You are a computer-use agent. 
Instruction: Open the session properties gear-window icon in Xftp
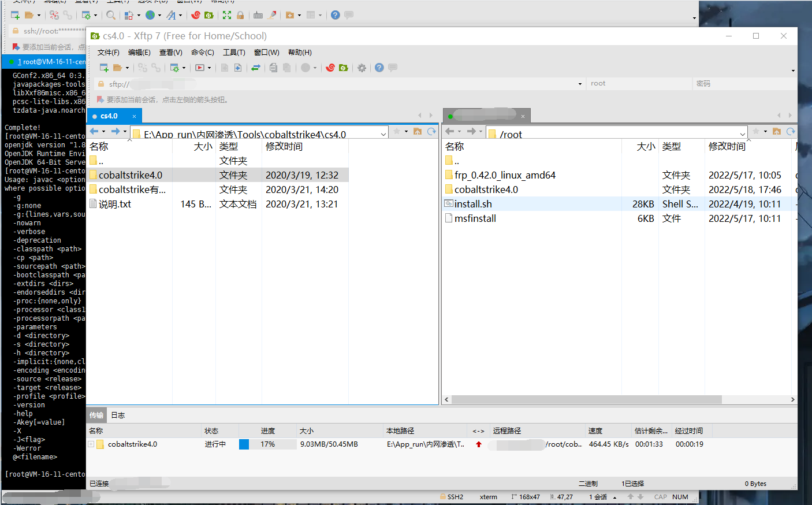[x=174, y=68]
